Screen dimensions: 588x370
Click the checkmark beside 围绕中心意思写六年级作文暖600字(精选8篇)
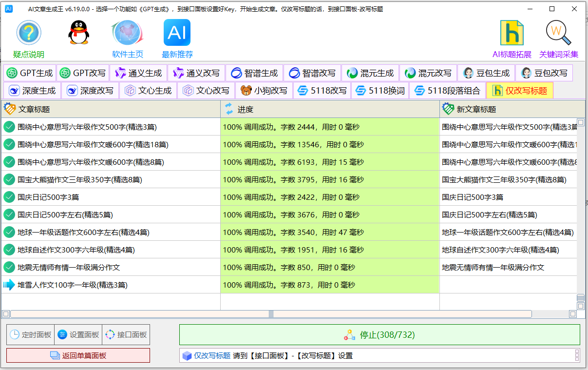pyautogui.click(x=9, y=162)
